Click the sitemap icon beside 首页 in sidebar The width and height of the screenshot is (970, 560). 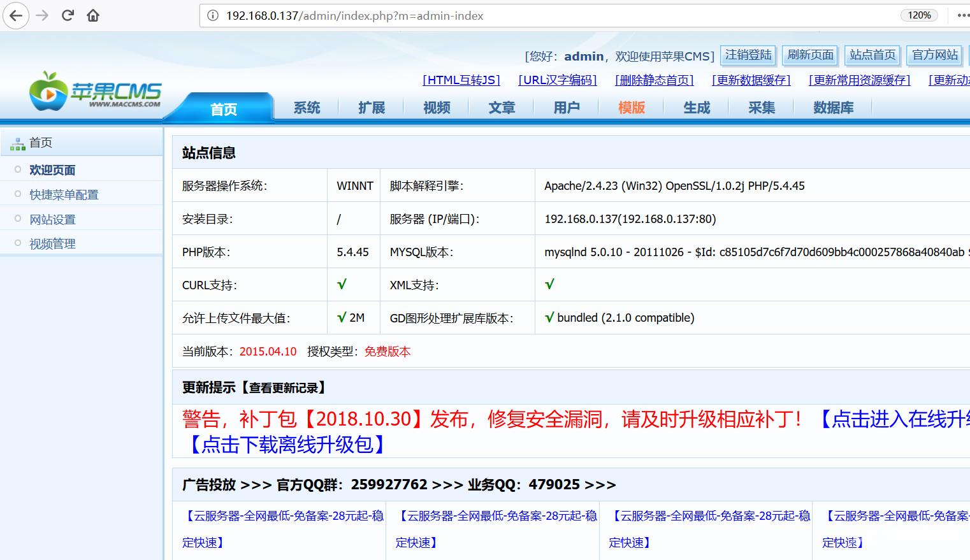tap(17, 144)
